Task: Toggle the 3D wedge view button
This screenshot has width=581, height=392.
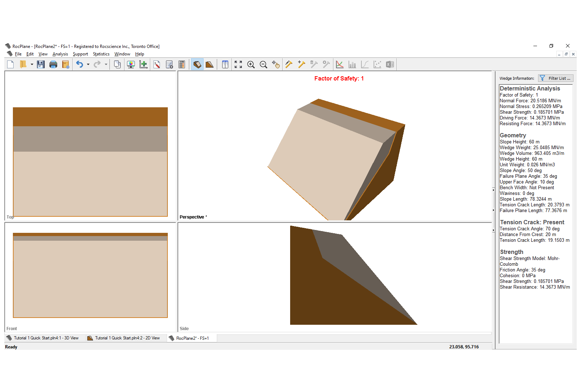Action: 197,64
